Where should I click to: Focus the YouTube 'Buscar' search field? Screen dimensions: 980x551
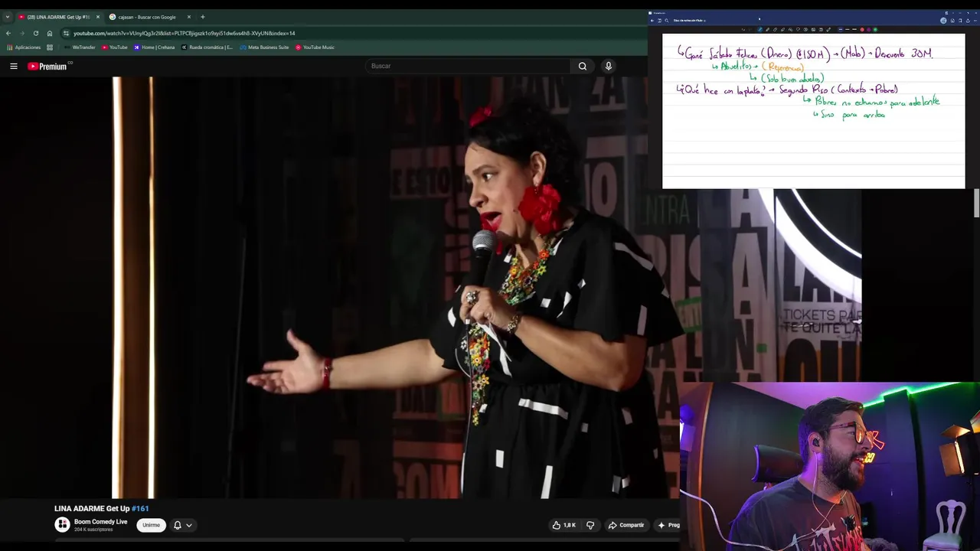click(x=469, y=66)
